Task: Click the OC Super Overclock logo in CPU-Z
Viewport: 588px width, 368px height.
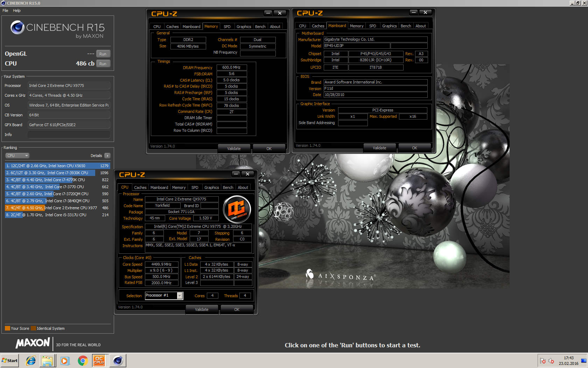Action: click(237, 210)
